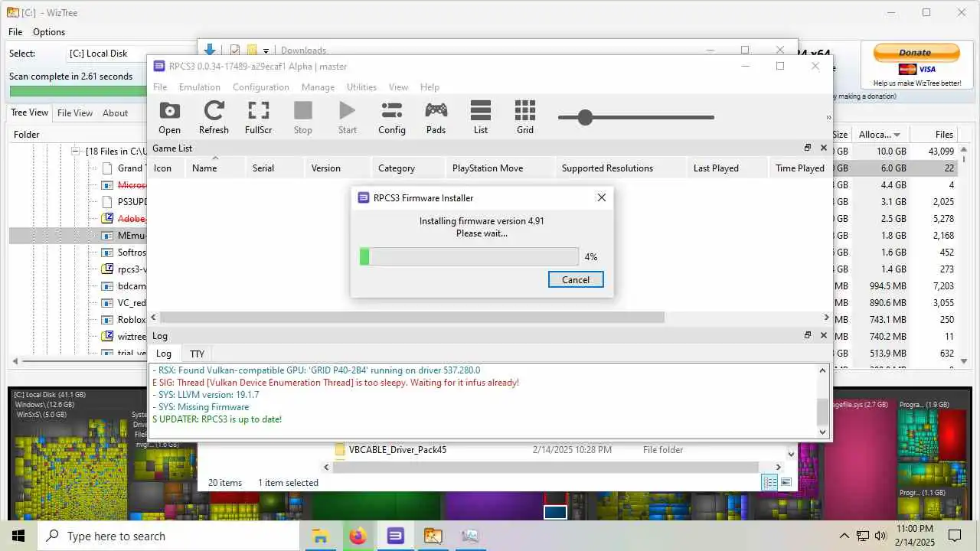Click the Refresh game list icon
Image resolution: width=980 pixels, height=551 pixels.
214,118
